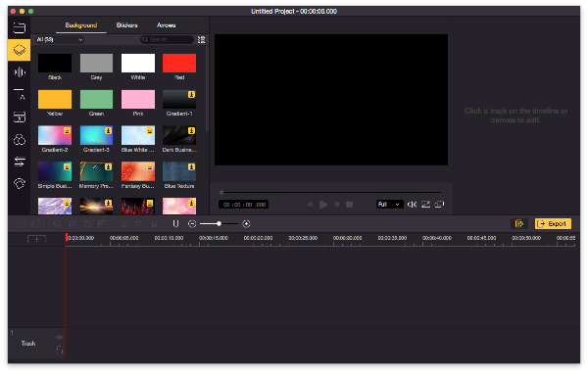Open the Transitions panel sidebar icon
Image resolution: width=588 pixels, height=373 pixels.
20,162
